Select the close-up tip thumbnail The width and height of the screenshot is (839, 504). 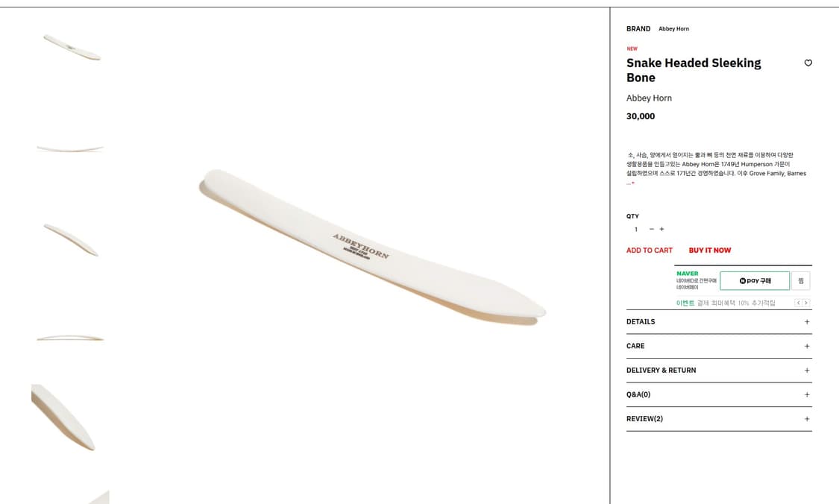click(x=64, y=418)
